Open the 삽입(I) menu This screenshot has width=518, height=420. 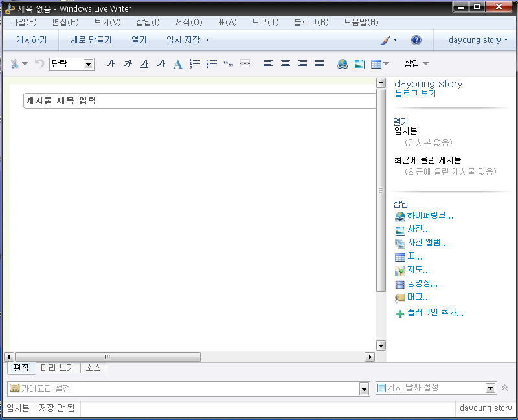tap(148, 22)
